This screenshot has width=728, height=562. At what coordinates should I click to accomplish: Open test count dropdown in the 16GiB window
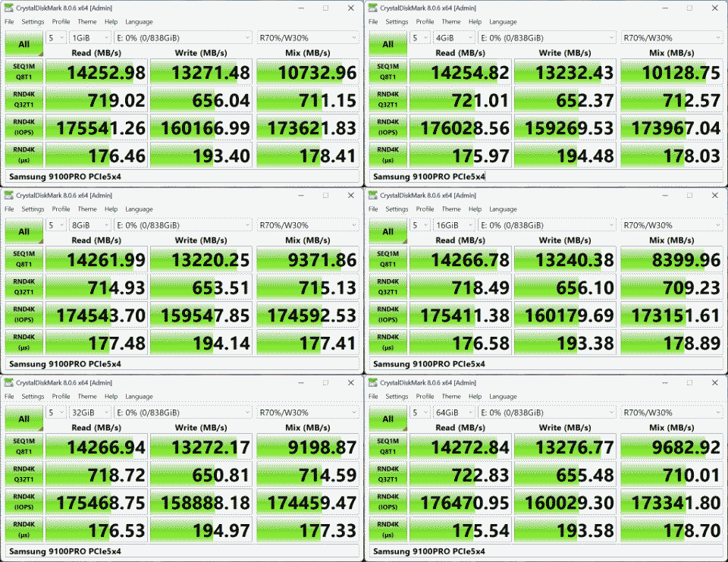coord(420,225)
